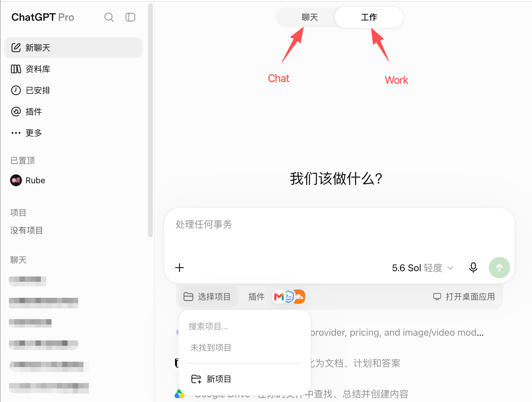Viewport: 532px width, 402px height.
Task: Select the Gmail plugin icon
Action: (x=279, y=297)
